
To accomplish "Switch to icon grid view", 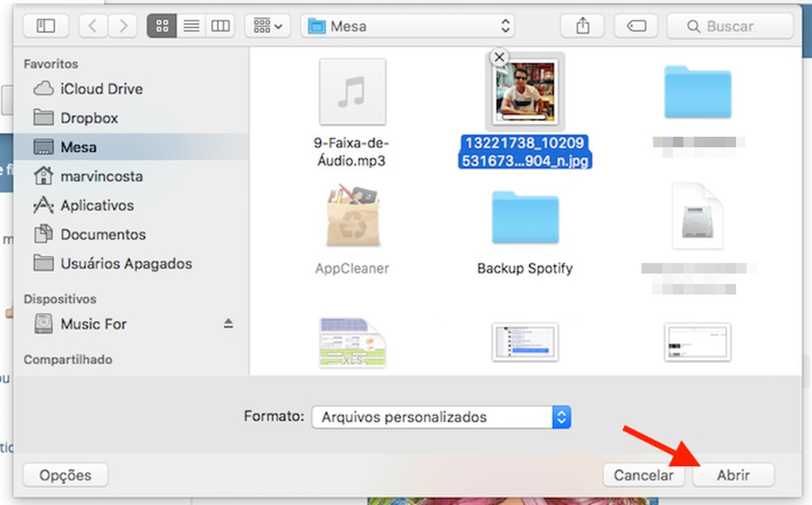I will coord(162,26).
